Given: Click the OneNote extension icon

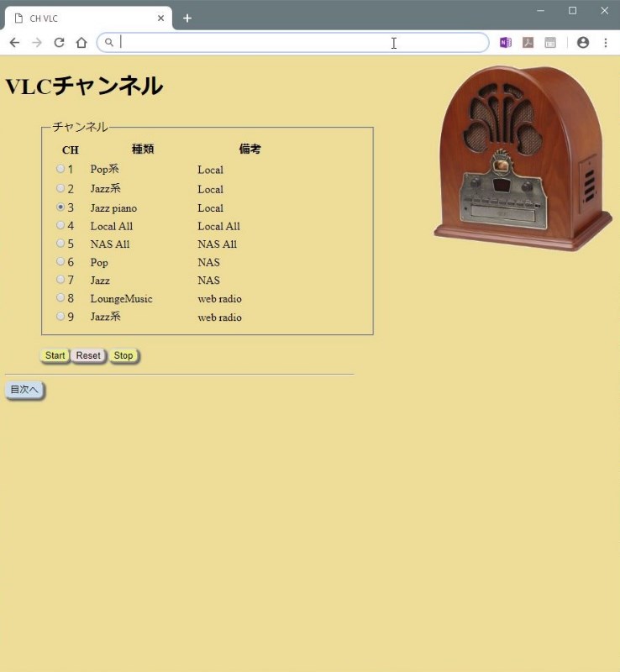Looking at the screenshot, I should [x=506, y=43].
